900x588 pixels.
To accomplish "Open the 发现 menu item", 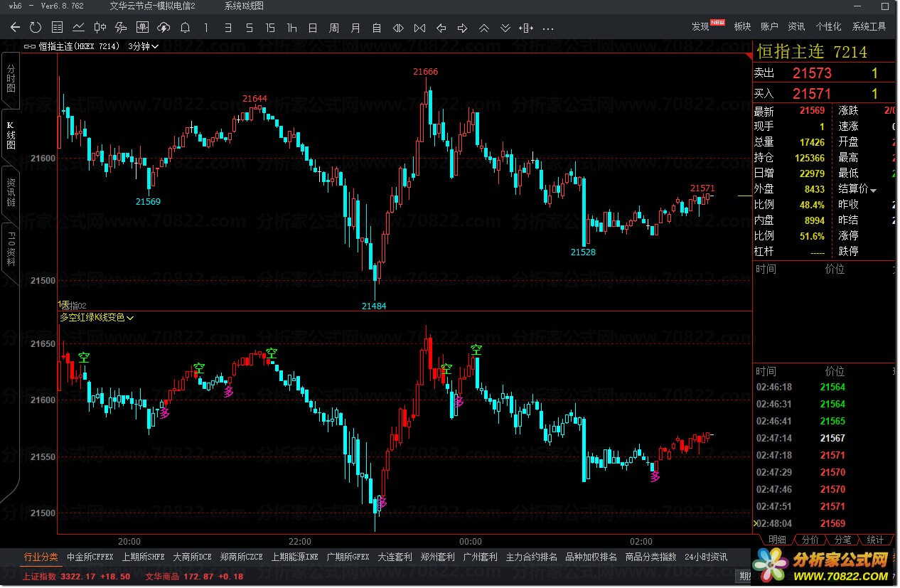I will click(x=700, y=26).
